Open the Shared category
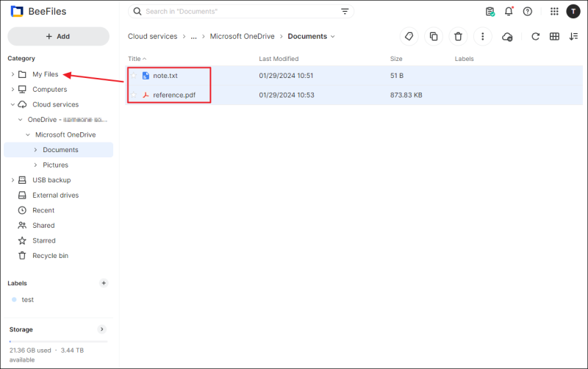The width and height of the screenshot is (588, 369). 43,226
